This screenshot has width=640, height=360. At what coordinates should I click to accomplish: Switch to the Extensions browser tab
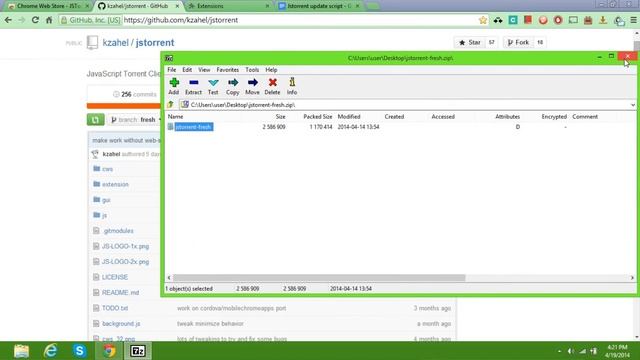229,6
